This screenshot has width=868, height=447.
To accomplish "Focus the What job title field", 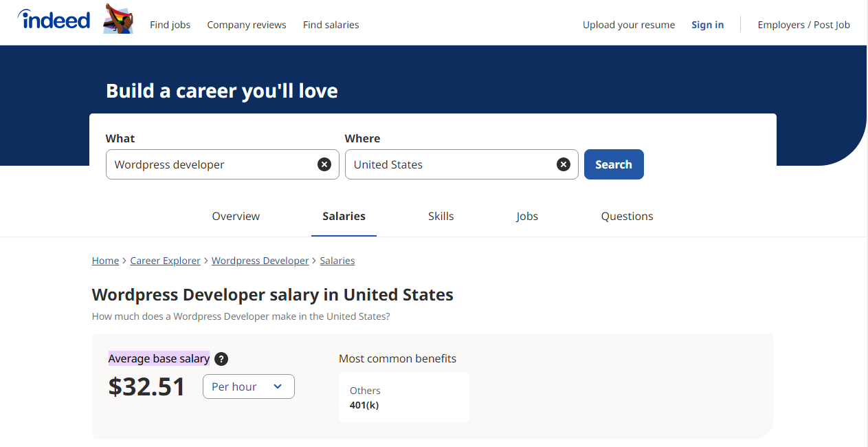I will click(x=223, y=164).
